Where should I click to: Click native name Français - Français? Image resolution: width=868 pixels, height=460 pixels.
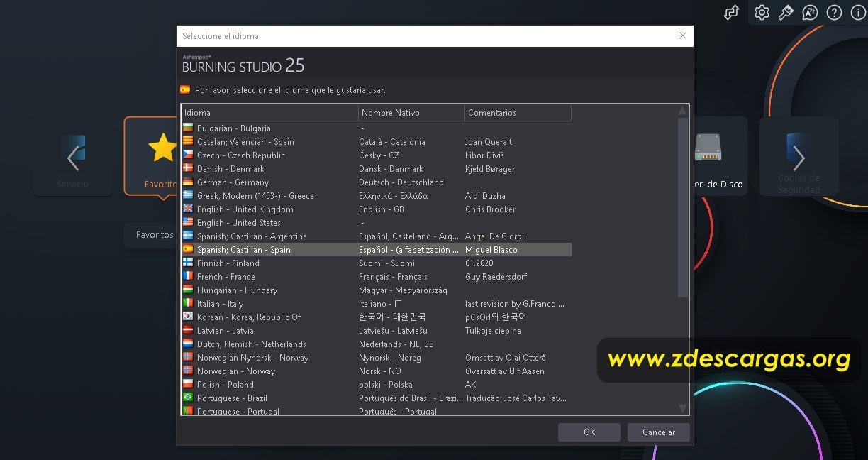click(393, 277)
